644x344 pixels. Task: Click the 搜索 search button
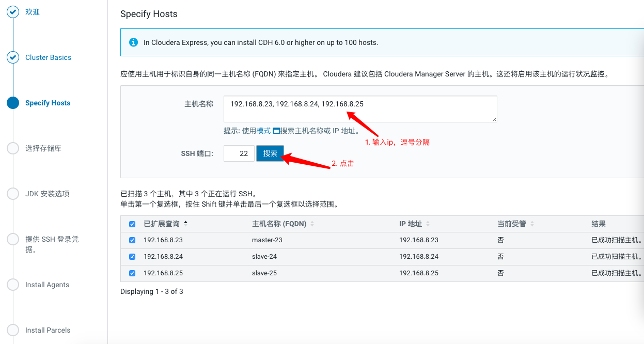coord(270,153)
